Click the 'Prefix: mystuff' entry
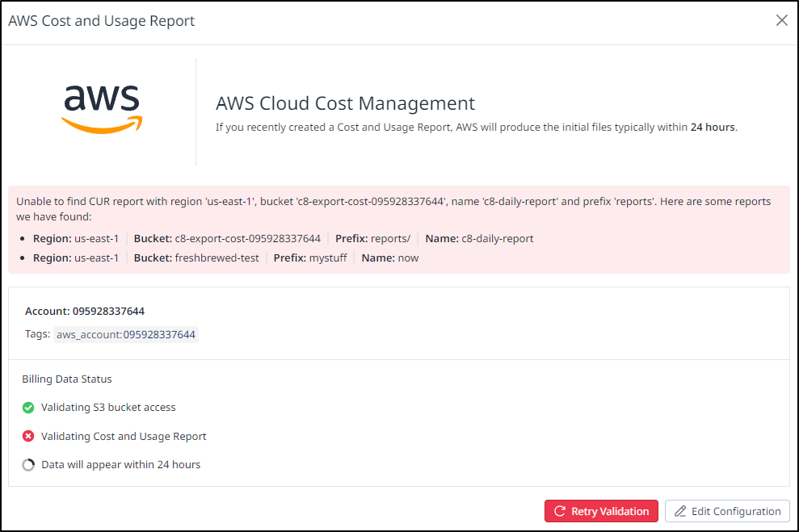 coord(310,258)
